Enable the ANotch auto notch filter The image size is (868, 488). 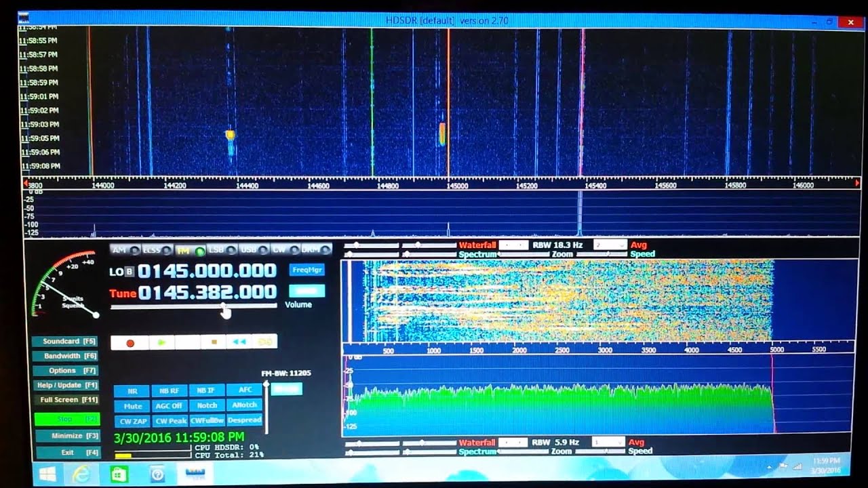pyautogui.click(x=244, y=405)
